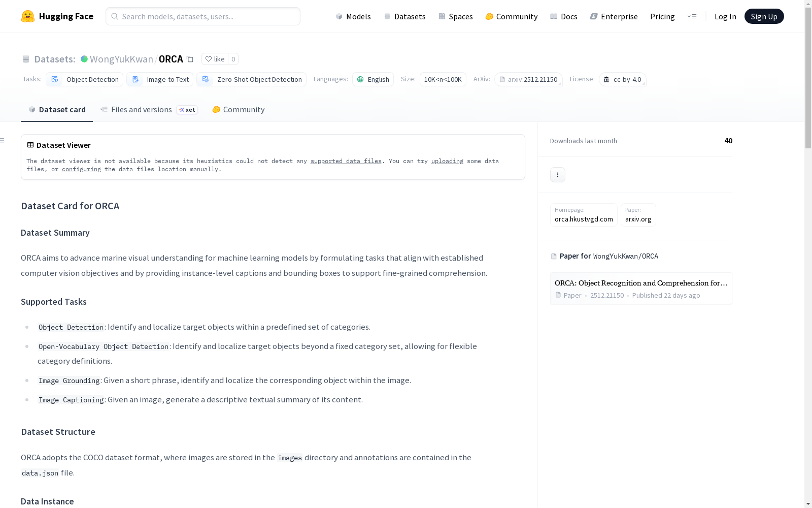This screenshot has height=508, width=812.
Task: Click the globe icon beside English
Action: click(x=360, y=79)
